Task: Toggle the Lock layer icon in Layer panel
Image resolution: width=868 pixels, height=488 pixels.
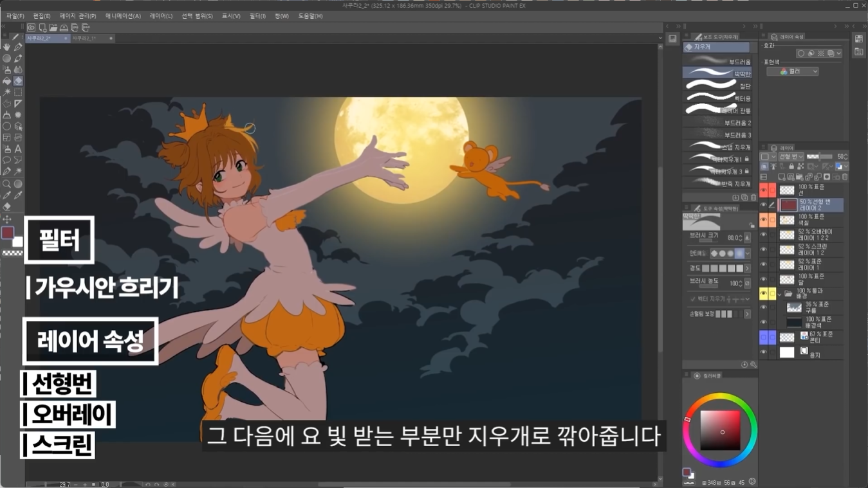Action: point(791,167)
